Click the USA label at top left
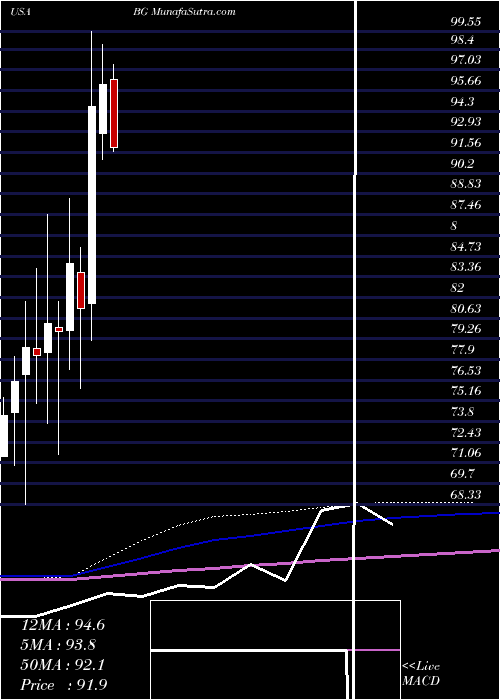This screenshot has height=700, width=500. coord(20,12)
